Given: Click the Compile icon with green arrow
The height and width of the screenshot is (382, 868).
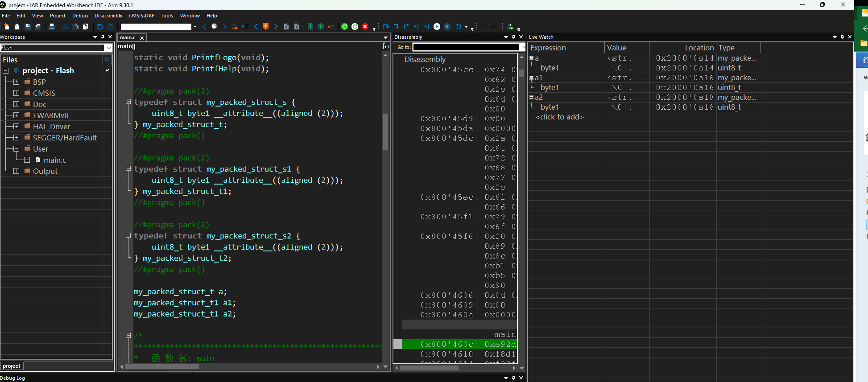Looking at the screenshot, I should pos(310,27).
